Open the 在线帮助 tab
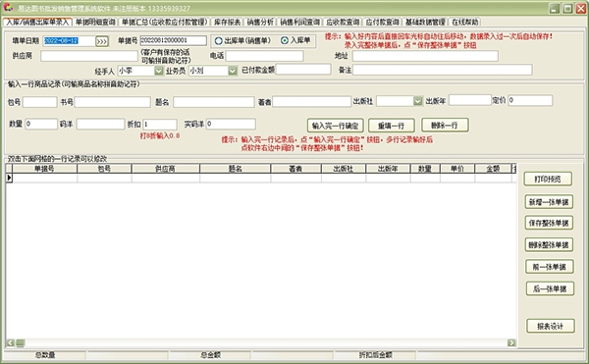The width and height of the screenshot is (589, 364). click(465, 23)
